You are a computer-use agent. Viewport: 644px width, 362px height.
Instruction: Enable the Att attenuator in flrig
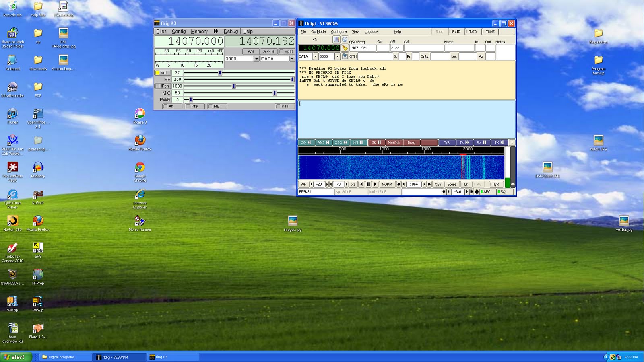tap(172, 106)
